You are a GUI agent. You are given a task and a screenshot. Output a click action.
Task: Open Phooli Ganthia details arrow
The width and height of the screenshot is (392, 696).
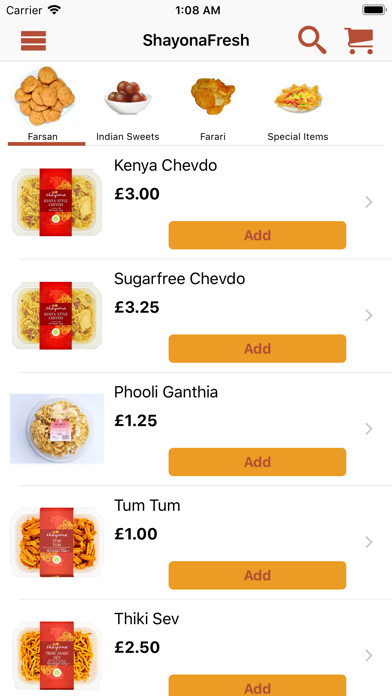coord(368,429)
